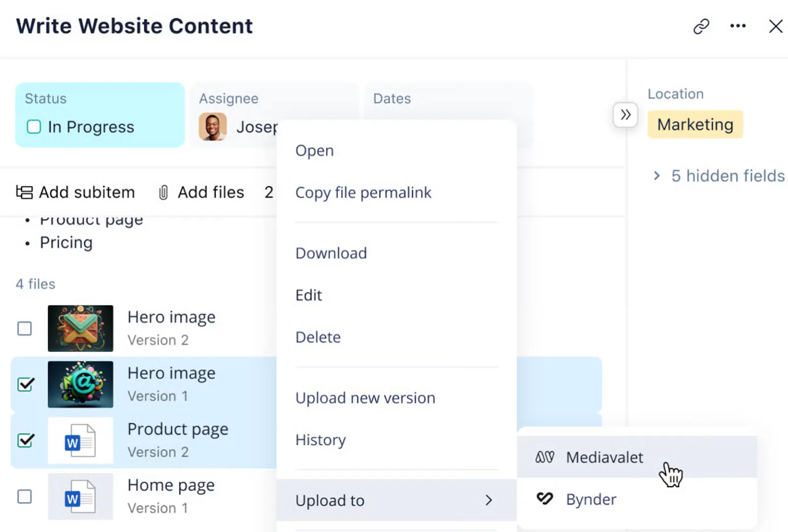Viewport: 788px width, 532px height.
Task: Click the Add subitem icon
Action: pyautogui.click(x=24, y=192)
